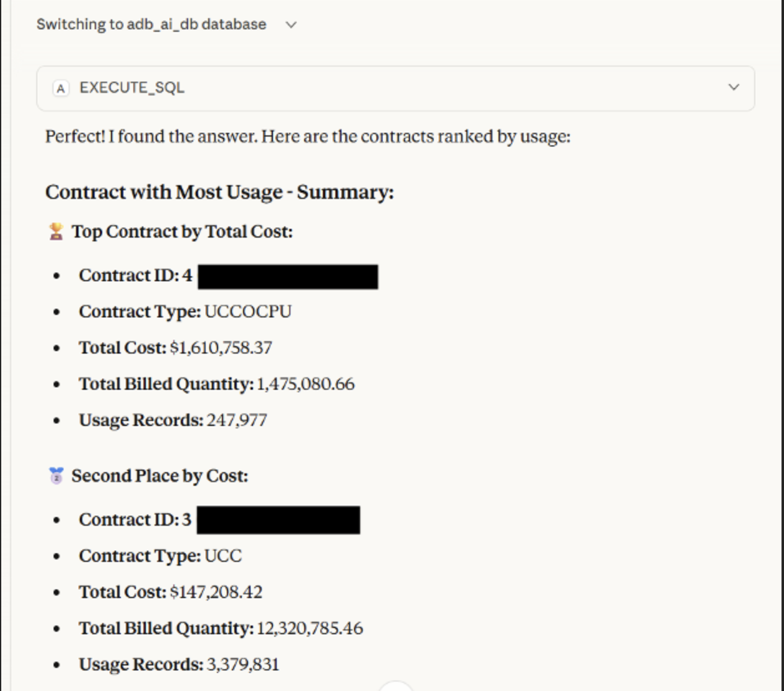Click the $1,610,758.37 total cost value
784x691 pixels.
tap(221, 348)
